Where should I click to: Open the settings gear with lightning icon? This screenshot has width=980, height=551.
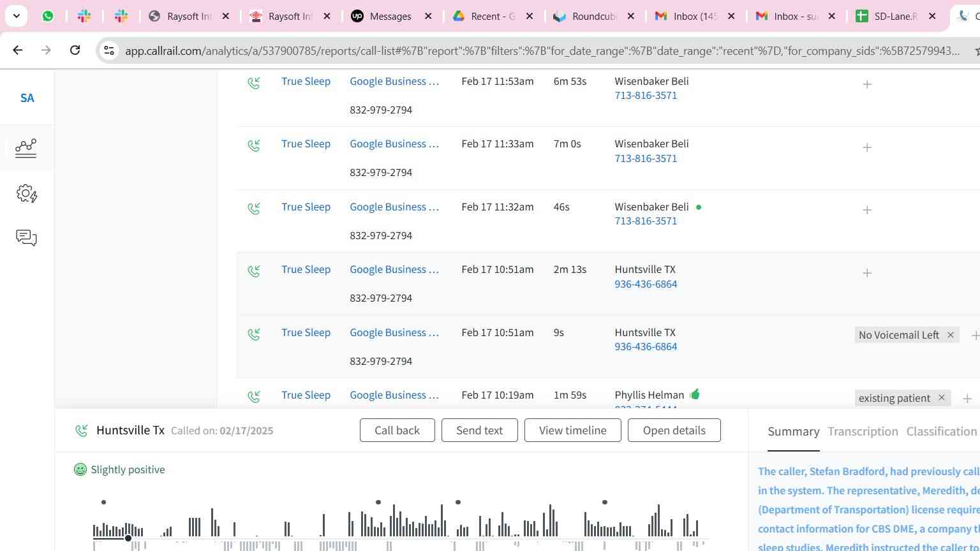(26, 193)
